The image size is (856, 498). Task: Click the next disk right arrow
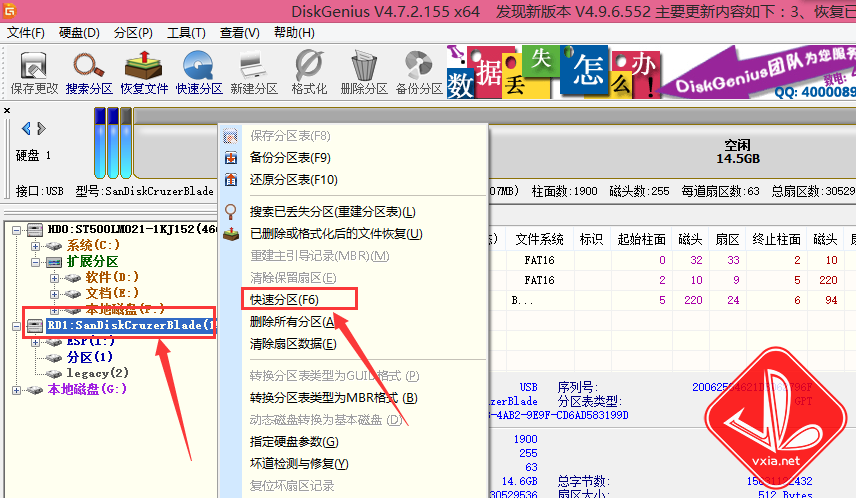[x=41, y=128]
